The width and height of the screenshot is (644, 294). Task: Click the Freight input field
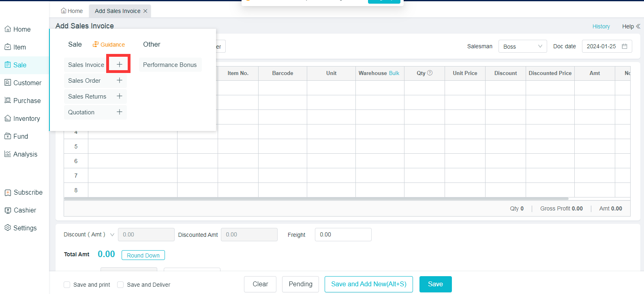[343, 234]
